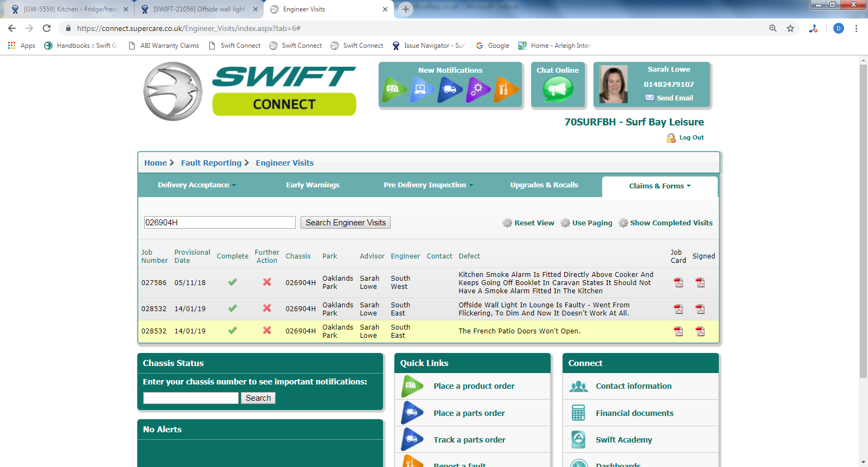This screenshot has width=868, height=467.
Task: Click the Swift Academy icon
Action: point(578,439)
